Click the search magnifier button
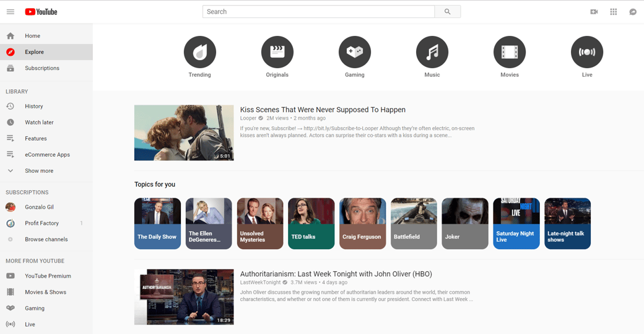This screenshot has height=334, width=644. (x=447, y=12)
